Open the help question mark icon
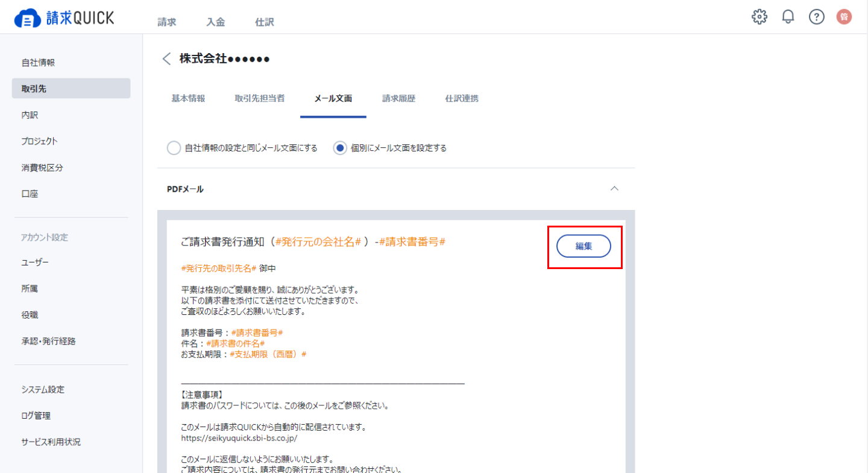 [816, 17]
